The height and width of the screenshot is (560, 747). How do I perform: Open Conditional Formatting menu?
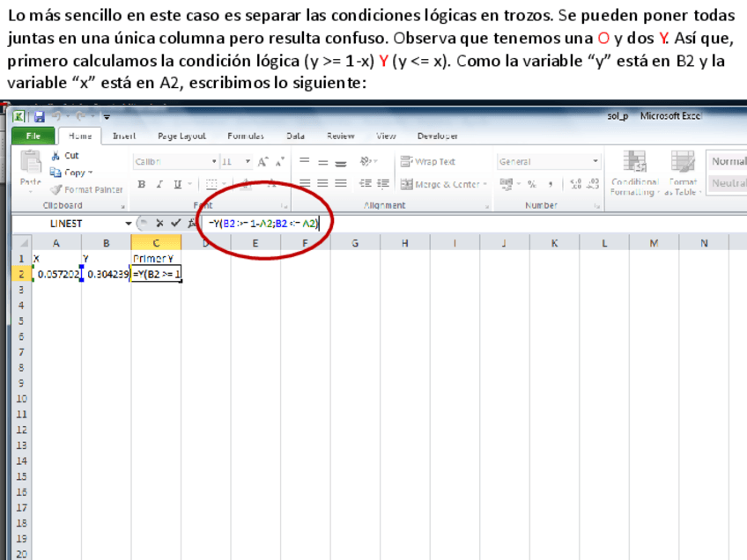click(634, 173)
